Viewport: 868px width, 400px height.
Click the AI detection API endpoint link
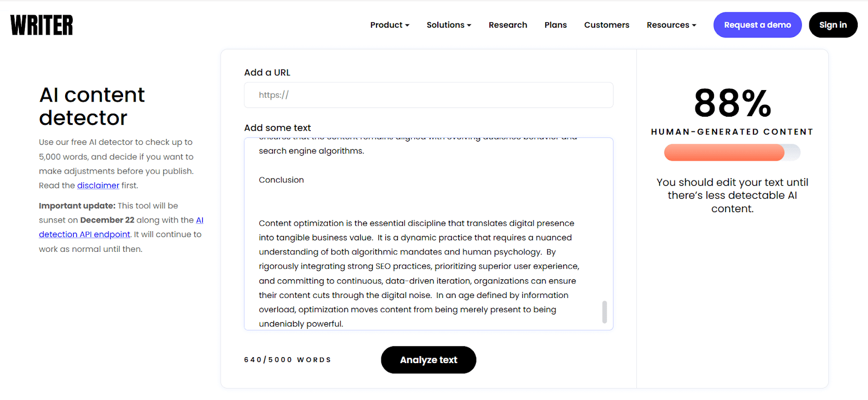pos(84,234)
